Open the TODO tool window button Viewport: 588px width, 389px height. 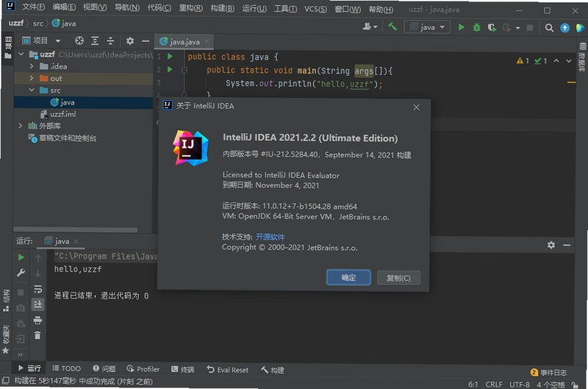coord(66,368)
